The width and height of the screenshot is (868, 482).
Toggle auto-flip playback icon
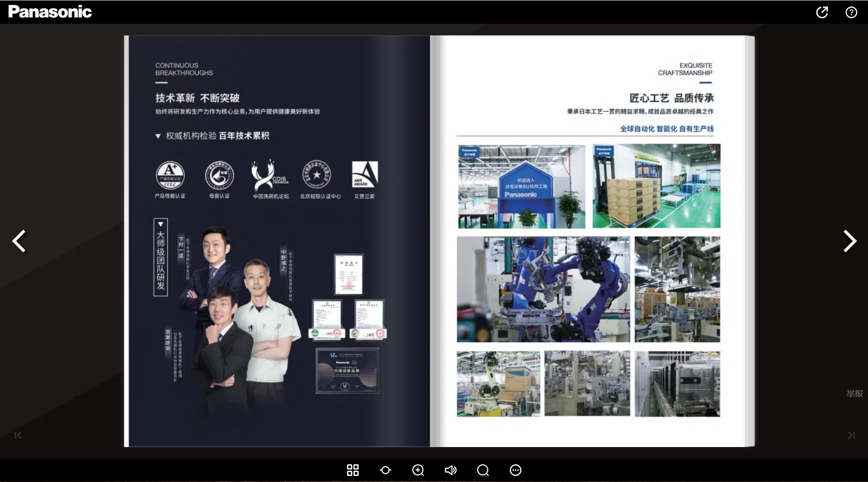(x=385, y=470)
